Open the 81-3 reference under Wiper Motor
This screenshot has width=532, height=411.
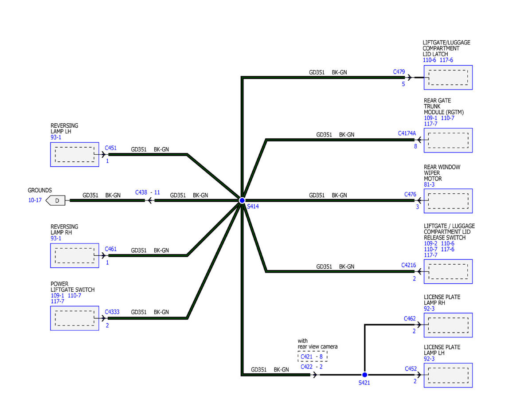click(x=429, y=184)
